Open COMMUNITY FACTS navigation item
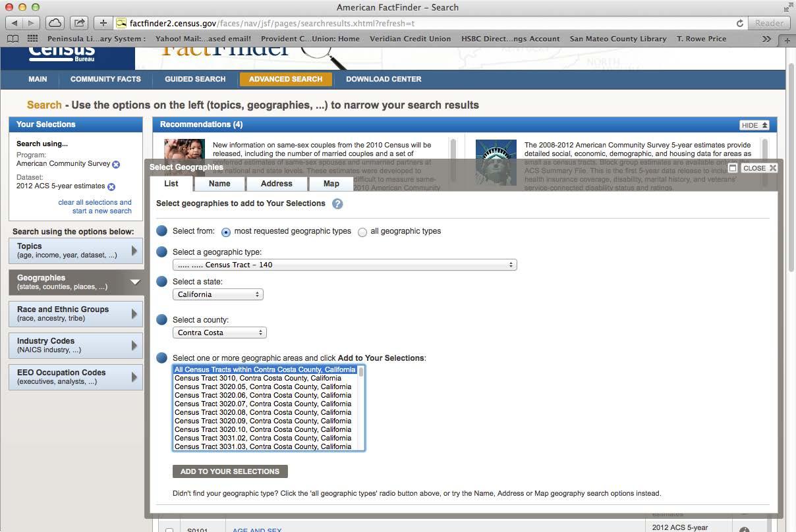 105,79
